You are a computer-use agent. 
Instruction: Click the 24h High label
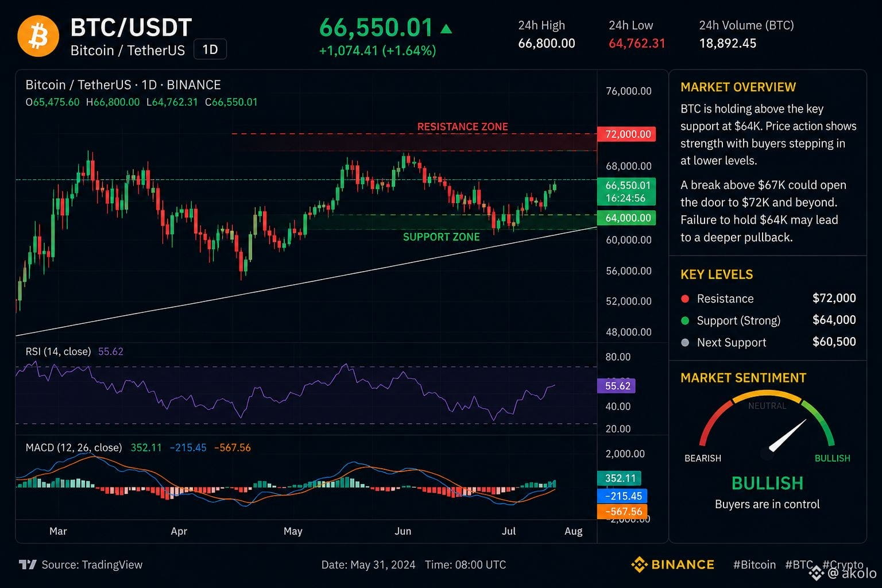[x=541, y=25]
